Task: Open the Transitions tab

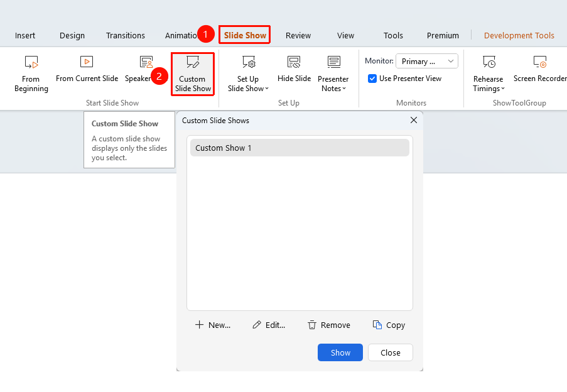Action: [x=126, y=35]
